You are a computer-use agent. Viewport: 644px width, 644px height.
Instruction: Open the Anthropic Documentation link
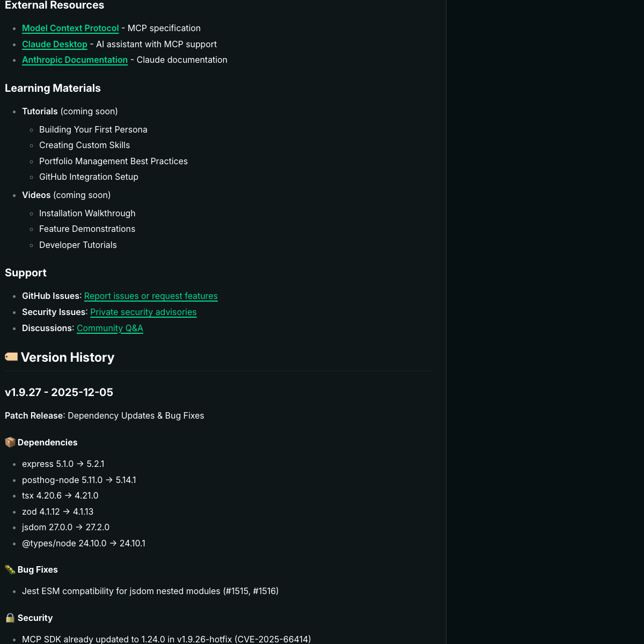click(75, 60)
